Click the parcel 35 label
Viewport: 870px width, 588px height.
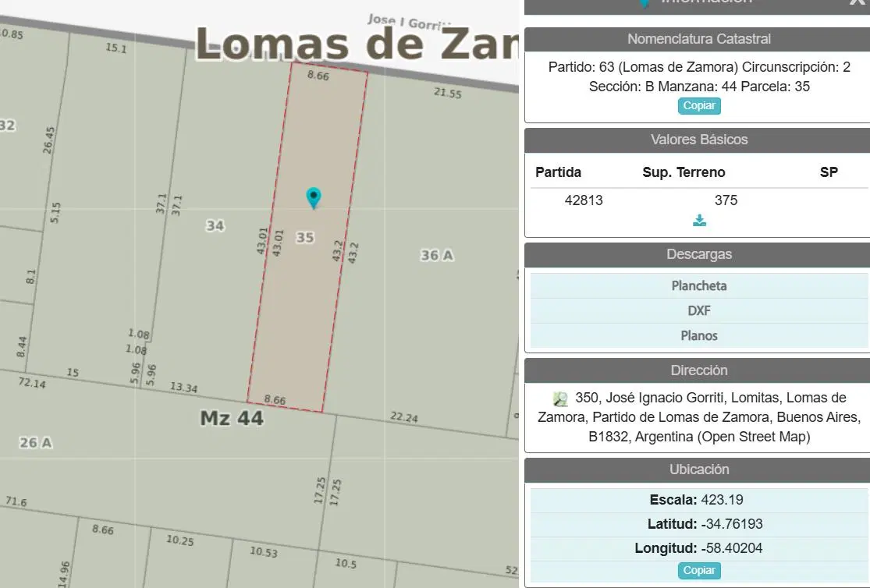304,237
